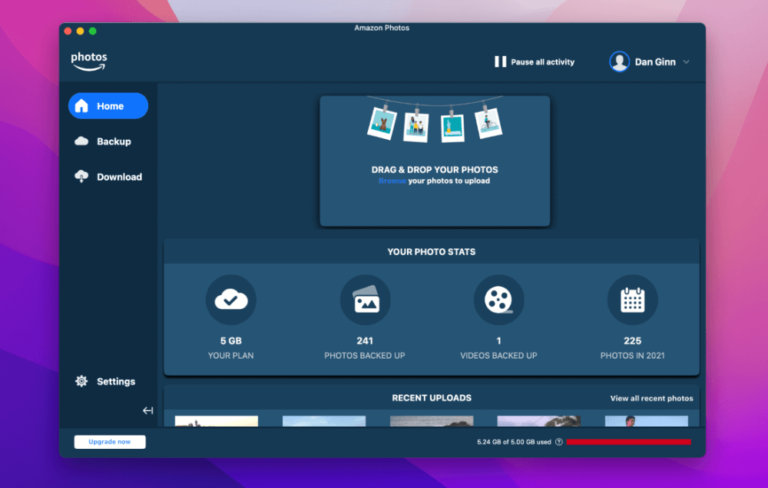Expand the Dan Ginn account dropdown arrow

pos(686,62)
